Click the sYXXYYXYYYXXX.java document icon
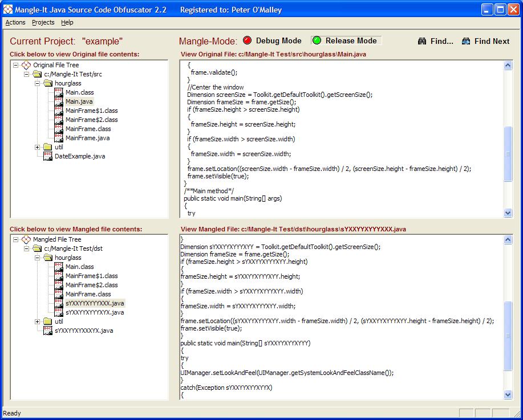This screenshot has width=523, height=420. tap(59, 303)
